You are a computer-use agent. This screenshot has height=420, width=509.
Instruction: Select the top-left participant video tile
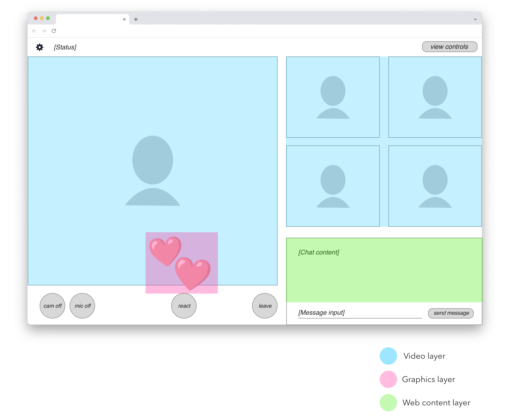pos(333,97)
